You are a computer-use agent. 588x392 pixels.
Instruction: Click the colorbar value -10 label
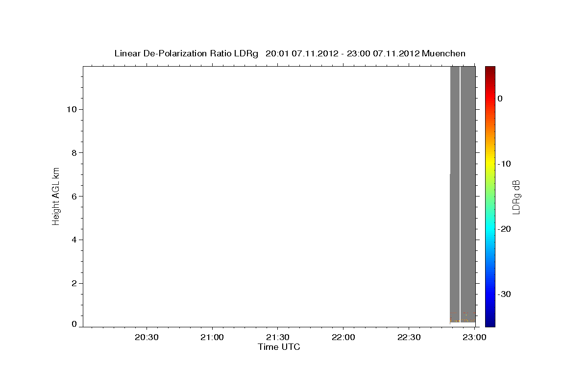click(x=505, y=164)
